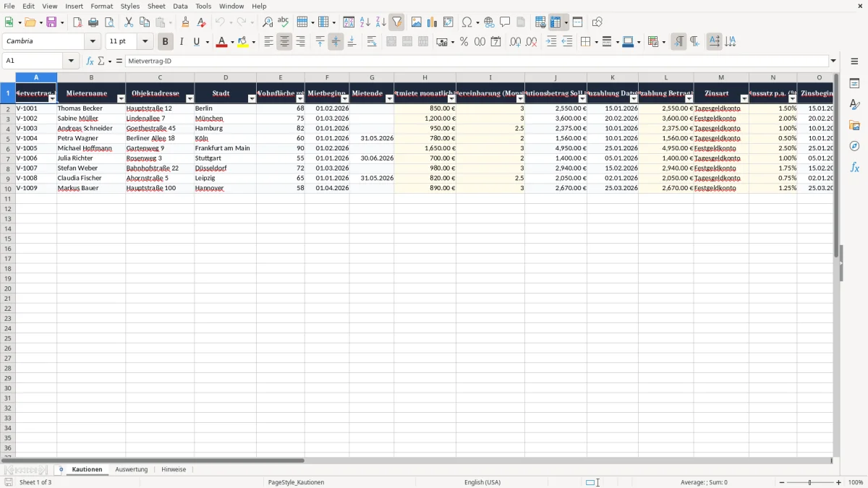Open the Format menu

[102, 6]
